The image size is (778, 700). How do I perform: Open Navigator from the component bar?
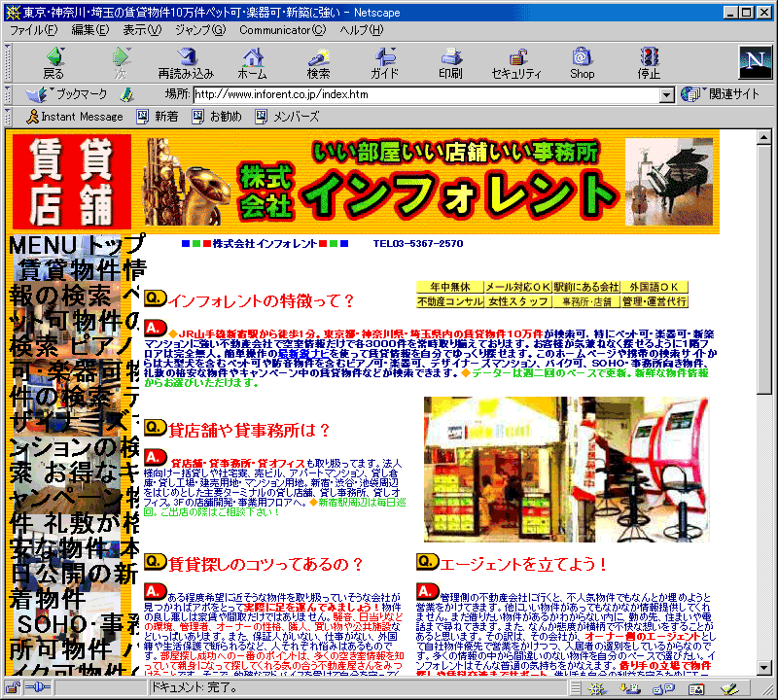point(596,688)
